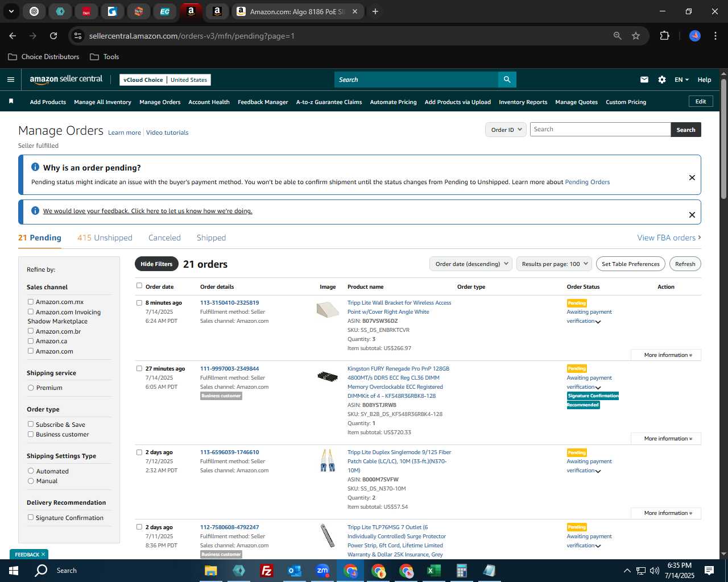Launch FileZilla from the taskbar
728x582 pixels.
pyautogui.click(x=266, y=571)
